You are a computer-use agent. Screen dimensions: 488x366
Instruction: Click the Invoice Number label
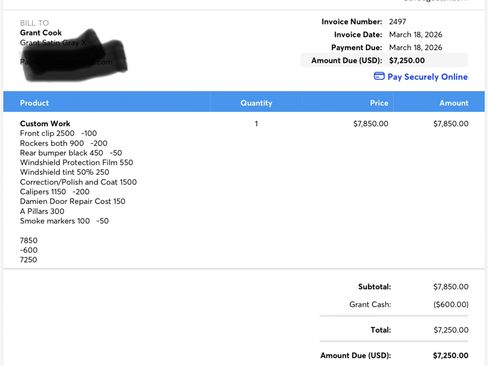(352, 22)
